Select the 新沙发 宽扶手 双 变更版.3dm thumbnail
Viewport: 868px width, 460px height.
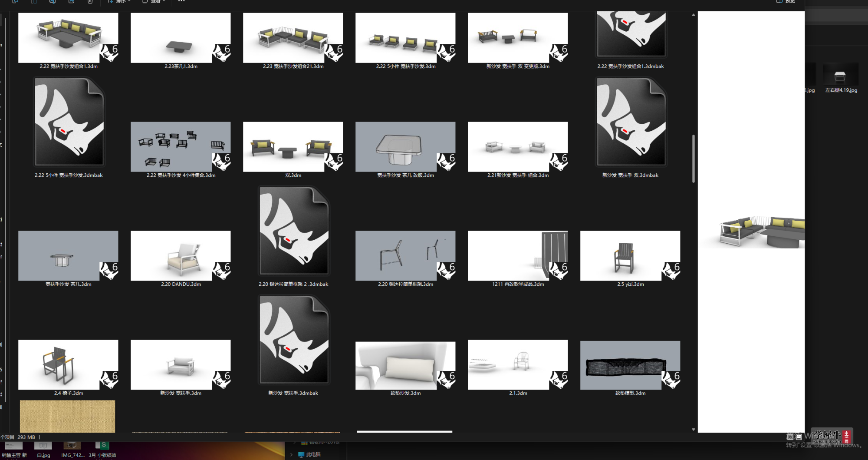coord(518,38)
